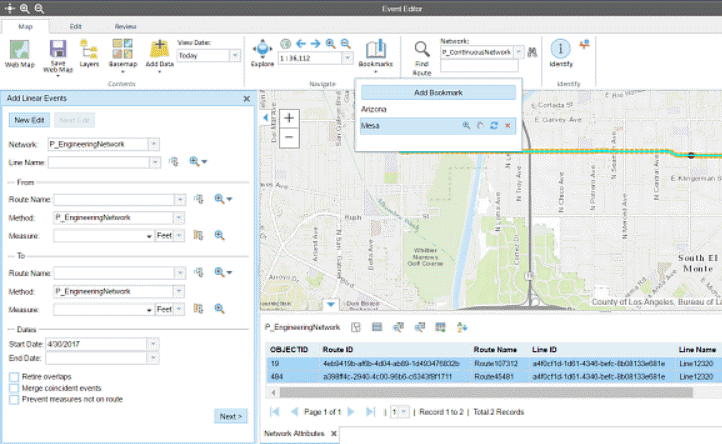Enable Retire overlaps checkbox
Viewport: 722px width, 444px height.
[x=13, y=376]
